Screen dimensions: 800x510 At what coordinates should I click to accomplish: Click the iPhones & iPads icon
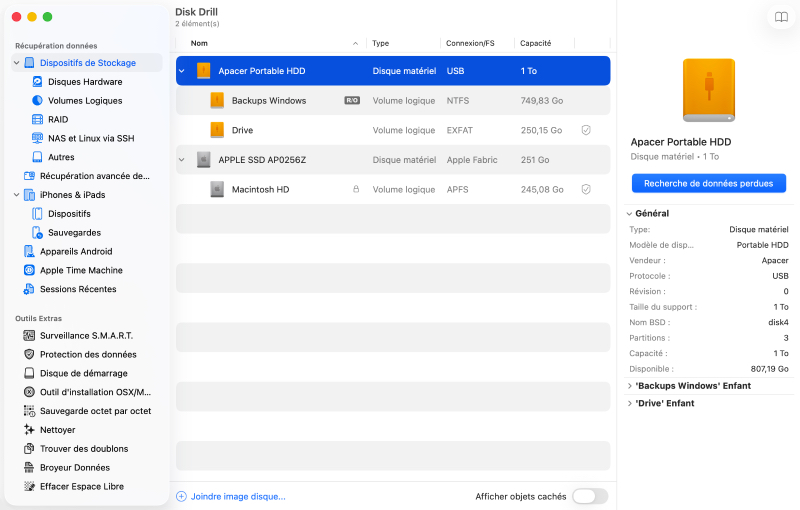click(29, 195)
